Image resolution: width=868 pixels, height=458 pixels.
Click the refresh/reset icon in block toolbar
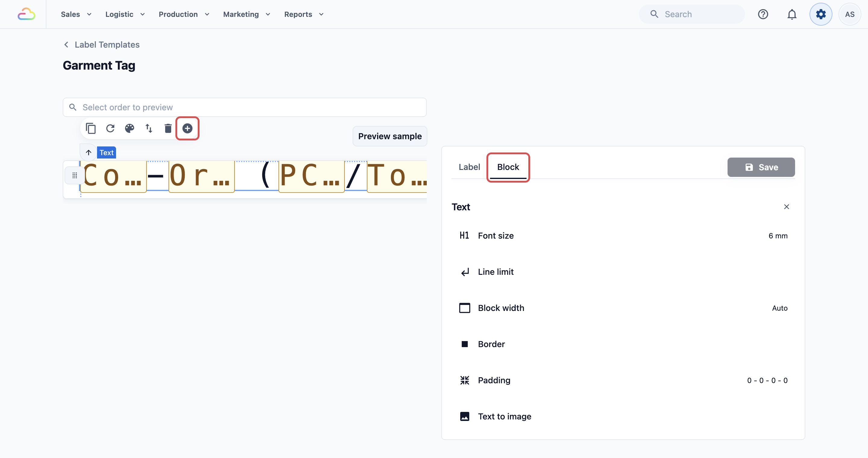[110, 128]
